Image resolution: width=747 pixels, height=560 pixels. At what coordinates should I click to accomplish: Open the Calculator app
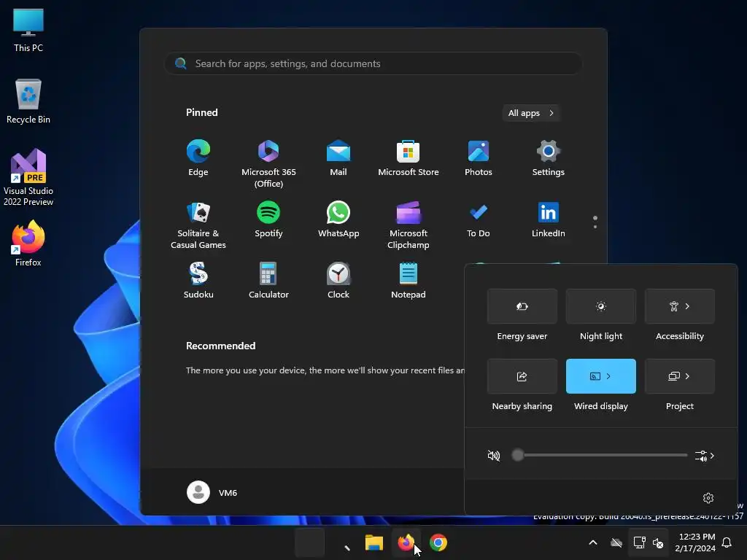[268, 281]
